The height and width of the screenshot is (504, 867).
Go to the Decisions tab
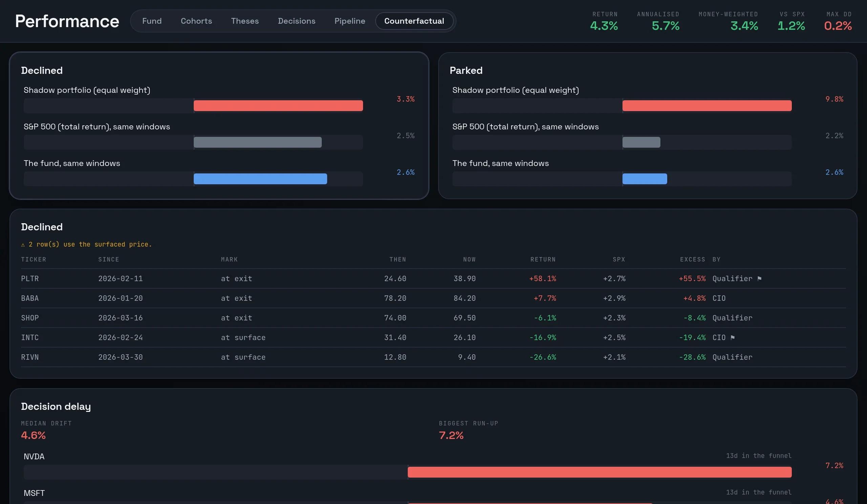click(x=297, y=21)
